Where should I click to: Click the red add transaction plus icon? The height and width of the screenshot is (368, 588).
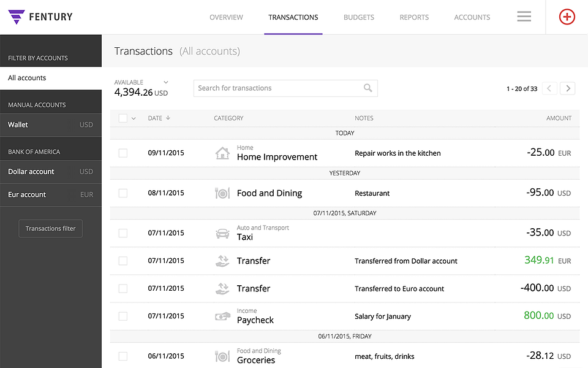click(x=567, y=17)
